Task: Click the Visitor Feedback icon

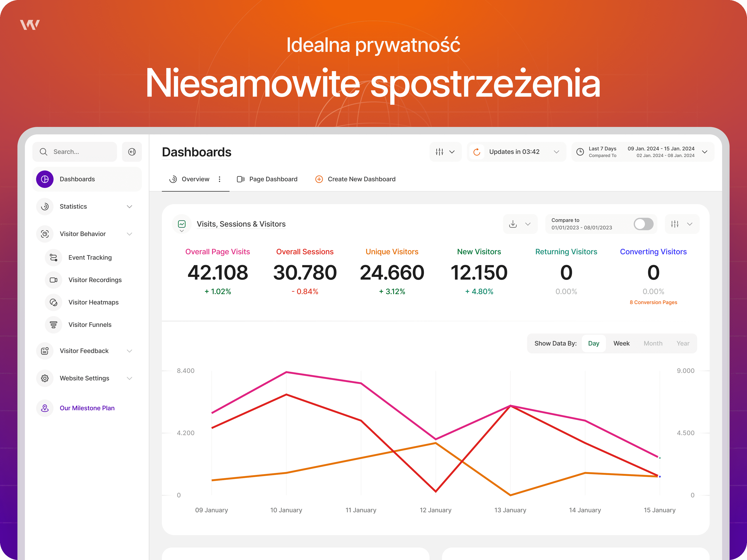Action: click(x=45, y=351)
